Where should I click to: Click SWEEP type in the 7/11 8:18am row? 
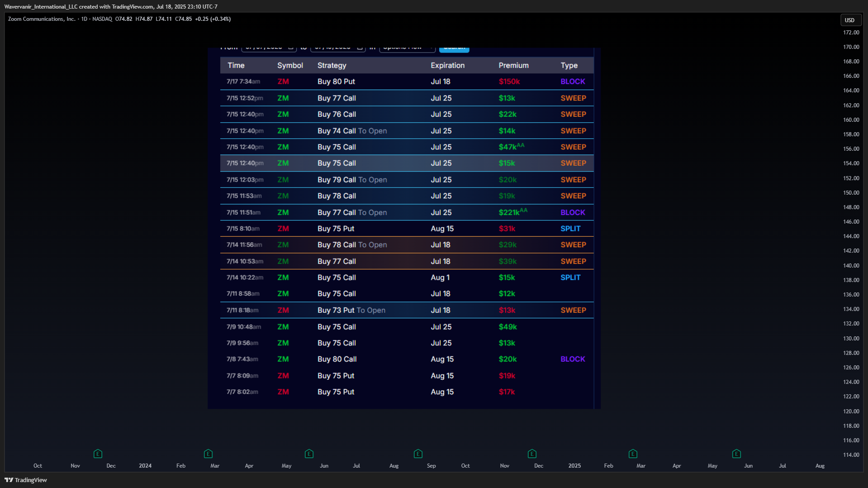[573, 310]
